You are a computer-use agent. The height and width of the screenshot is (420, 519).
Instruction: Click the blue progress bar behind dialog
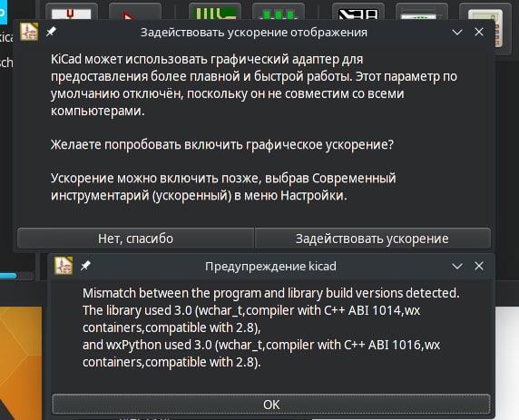8,276
